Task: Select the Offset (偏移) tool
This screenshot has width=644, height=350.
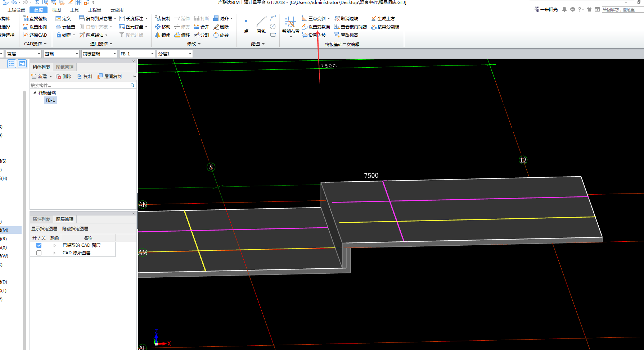Action: [x=182, y=35]
